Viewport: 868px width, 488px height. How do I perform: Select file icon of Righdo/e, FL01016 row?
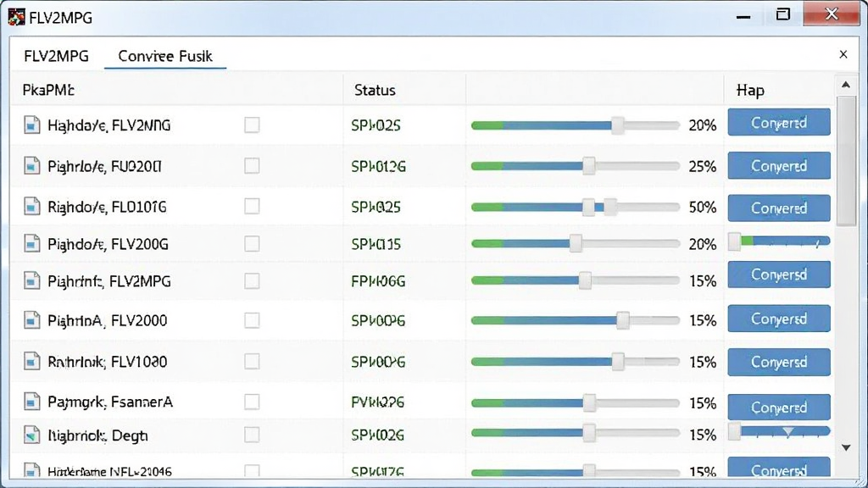pyautogui.click(x=31, y=207)
